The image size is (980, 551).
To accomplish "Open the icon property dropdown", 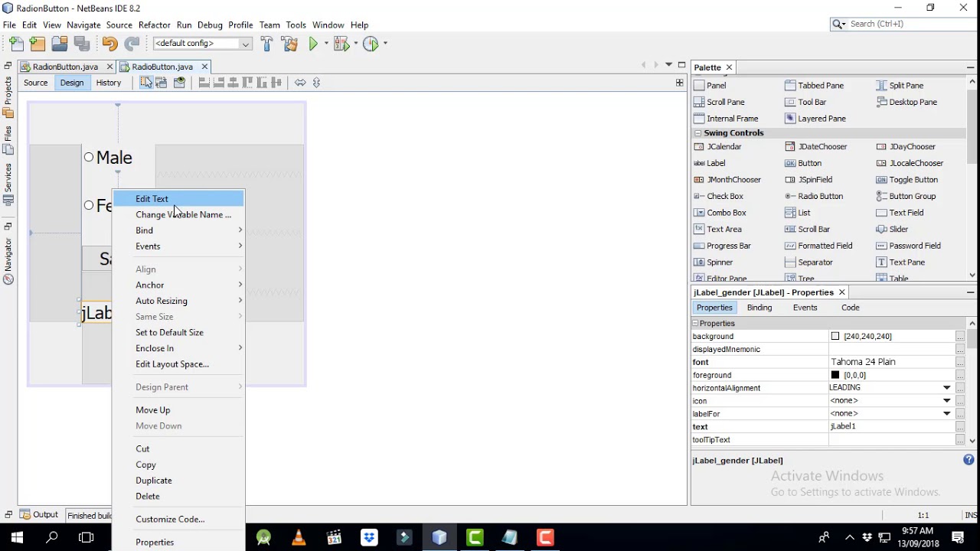I will [946, 401].
